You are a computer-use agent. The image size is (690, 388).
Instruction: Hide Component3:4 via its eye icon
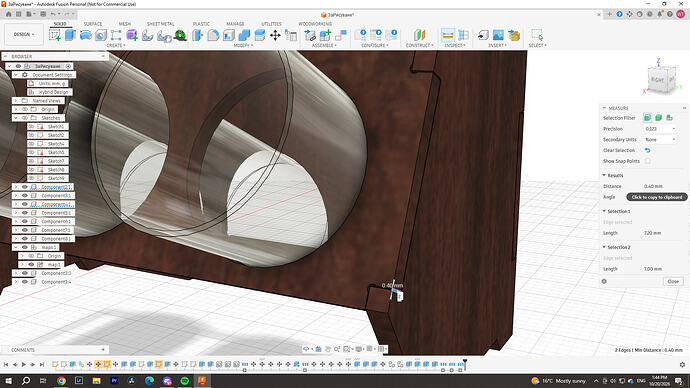25,282
